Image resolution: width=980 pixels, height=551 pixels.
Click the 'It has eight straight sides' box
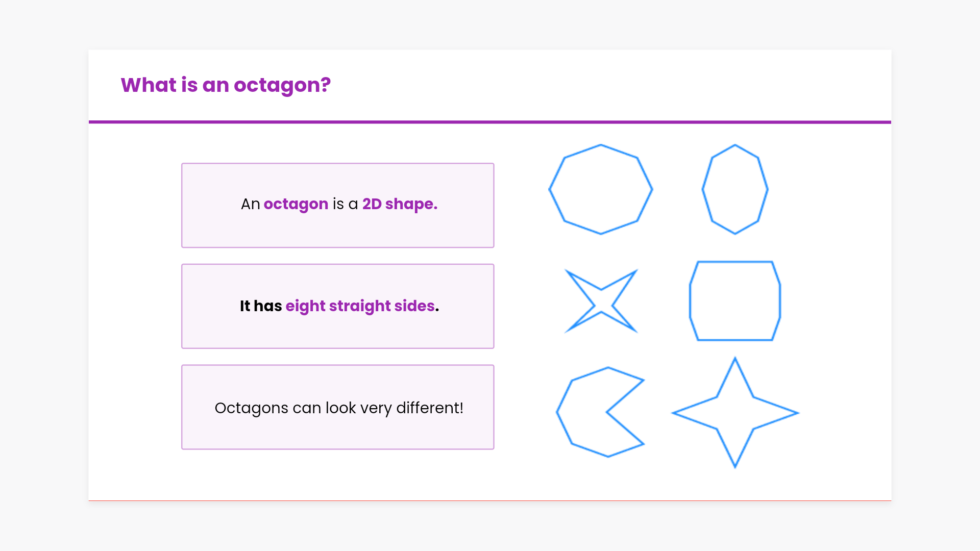click(338, 332)
